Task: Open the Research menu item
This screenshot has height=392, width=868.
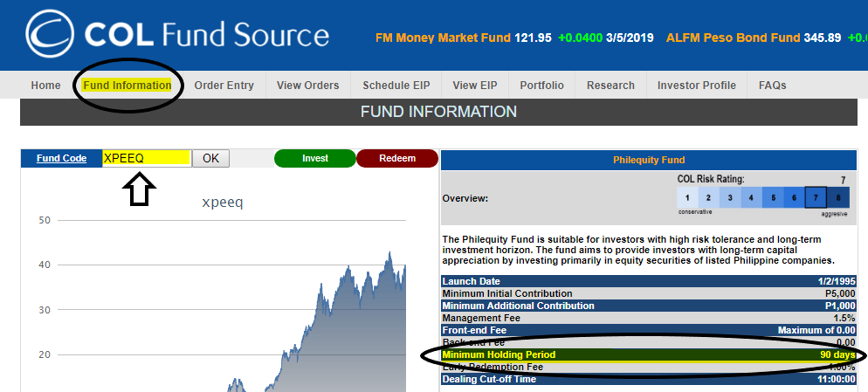Action: [610, 86]
